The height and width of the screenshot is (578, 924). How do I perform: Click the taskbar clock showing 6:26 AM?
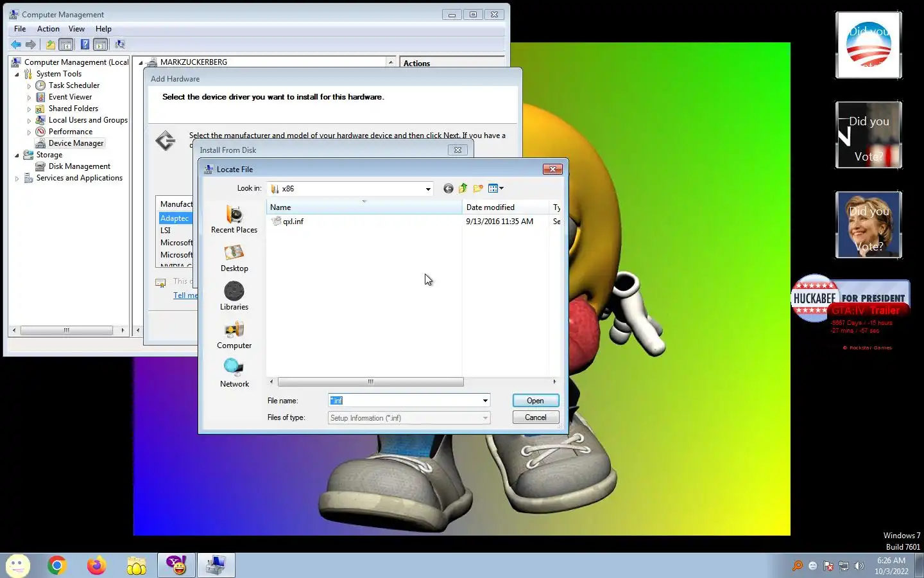[891, 566]
